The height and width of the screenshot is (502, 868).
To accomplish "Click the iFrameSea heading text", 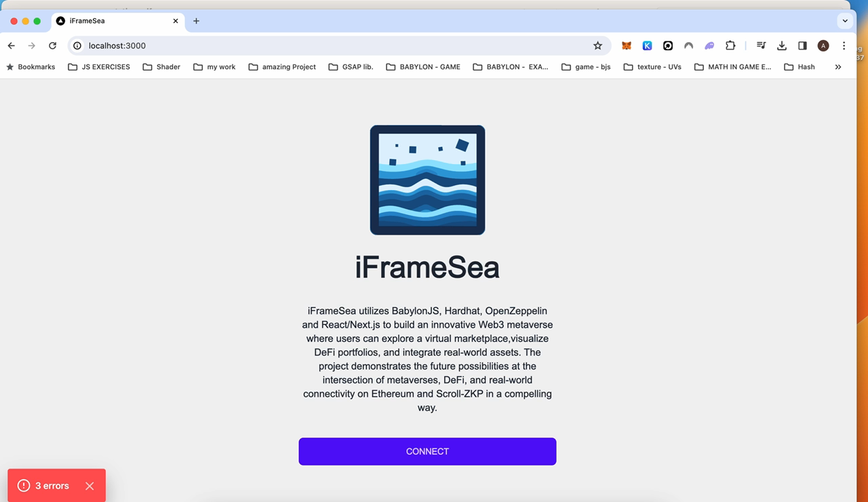I will click(x=427, y=267).
